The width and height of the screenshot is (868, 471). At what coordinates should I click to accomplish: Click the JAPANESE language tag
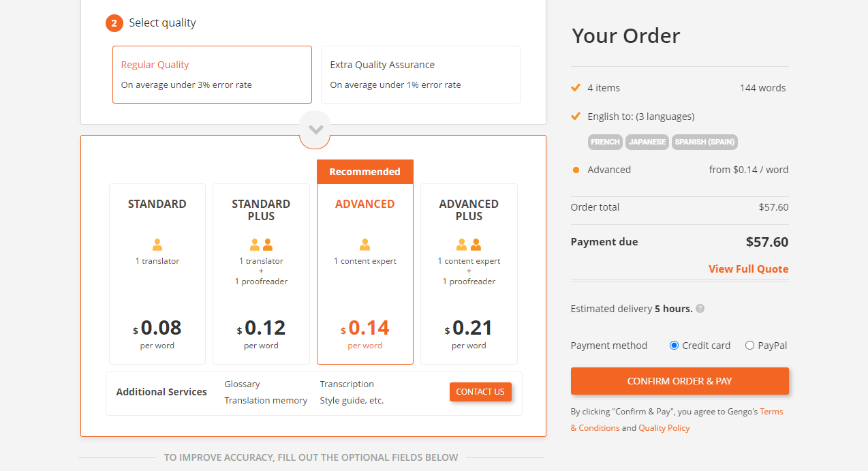pos(647,142)
